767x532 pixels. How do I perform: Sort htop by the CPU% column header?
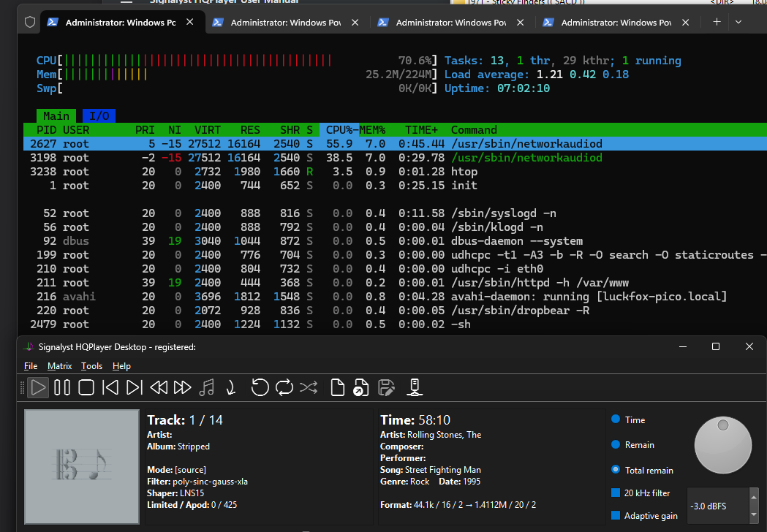coord(339,130)
